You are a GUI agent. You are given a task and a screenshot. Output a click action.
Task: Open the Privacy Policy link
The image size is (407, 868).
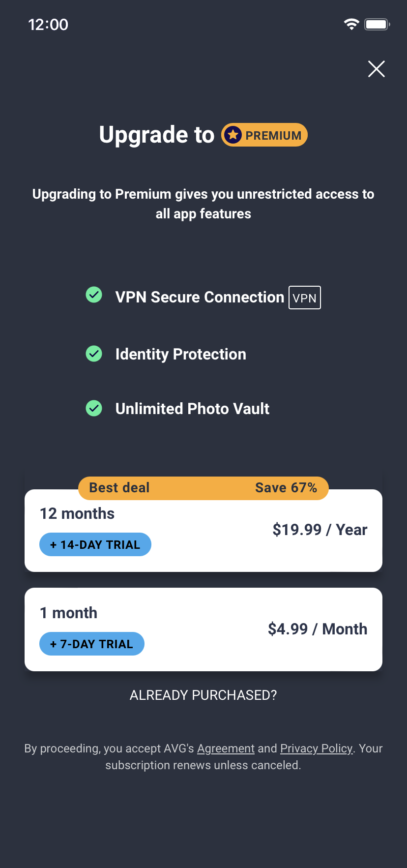317,748
